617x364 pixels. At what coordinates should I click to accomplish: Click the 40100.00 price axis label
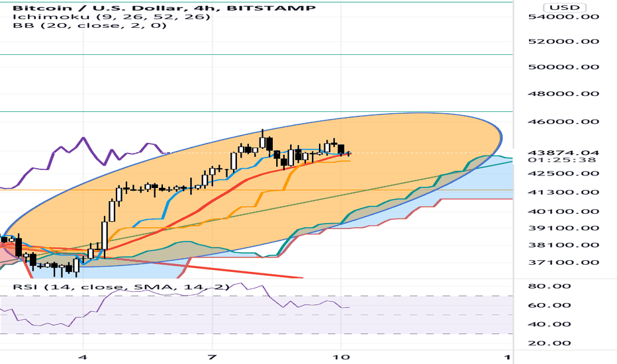[563, 212]
